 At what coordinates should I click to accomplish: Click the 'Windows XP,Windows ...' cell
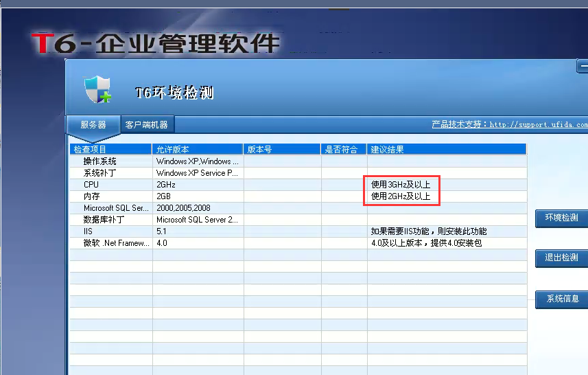tap(197, 161)
